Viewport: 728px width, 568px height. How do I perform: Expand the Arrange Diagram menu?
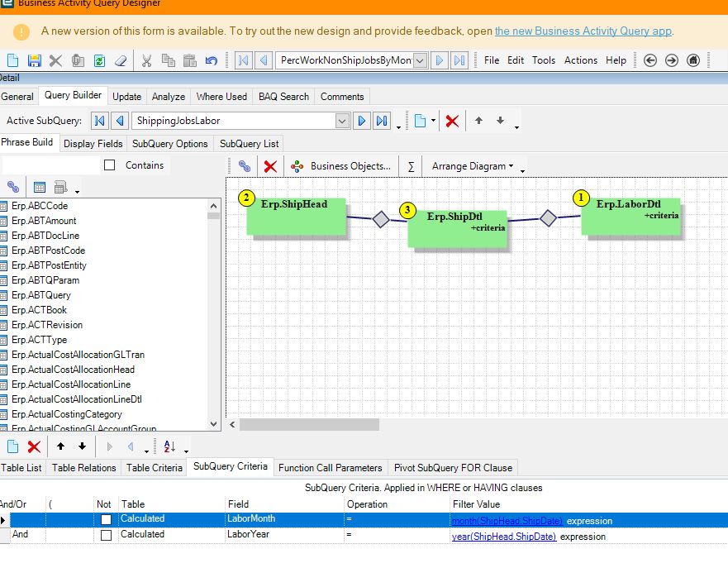[473, 166]
